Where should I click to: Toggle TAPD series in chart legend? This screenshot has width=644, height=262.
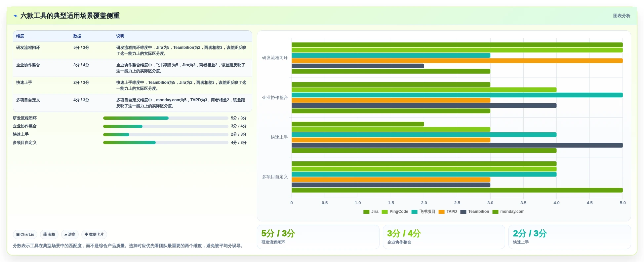pyautogui.click(x=448, y=212)
